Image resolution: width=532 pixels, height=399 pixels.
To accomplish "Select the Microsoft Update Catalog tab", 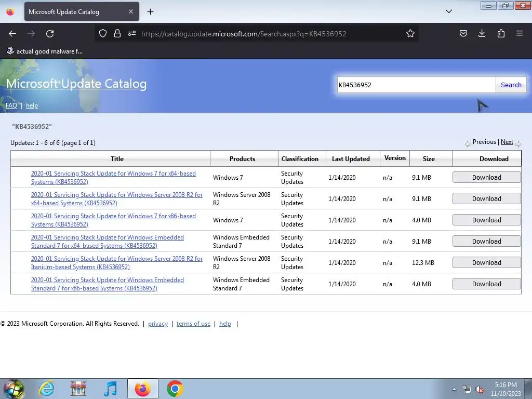I will point(82,11).
